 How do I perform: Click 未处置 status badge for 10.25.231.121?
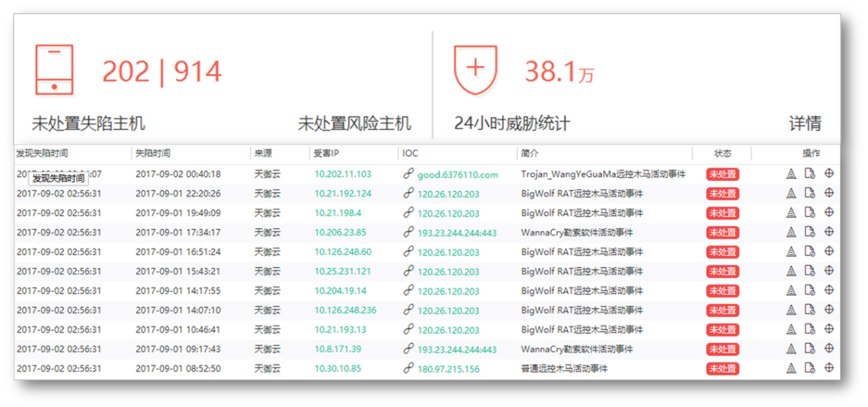[x=722, y=271]
